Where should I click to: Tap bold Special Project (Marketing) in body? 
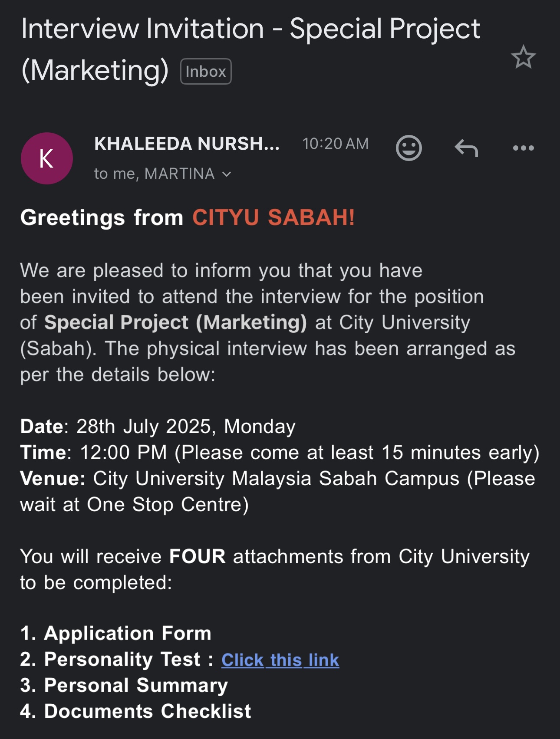175,322
